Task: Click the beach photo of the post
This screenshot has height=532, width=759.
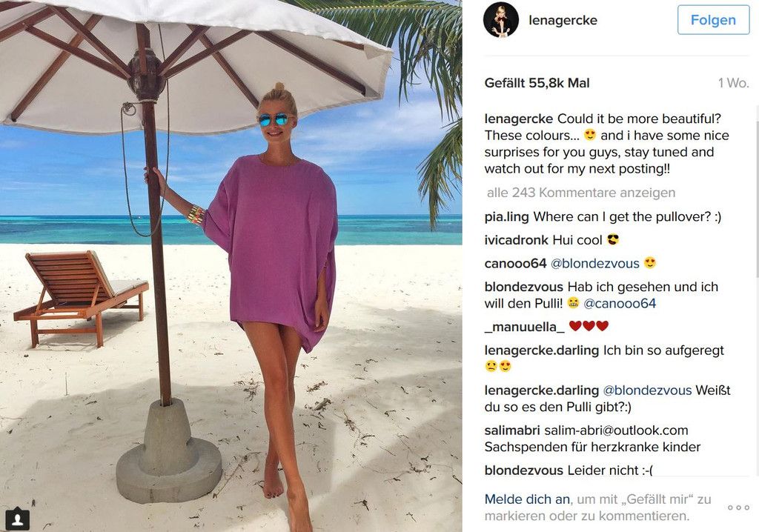Action: [231, 266]
